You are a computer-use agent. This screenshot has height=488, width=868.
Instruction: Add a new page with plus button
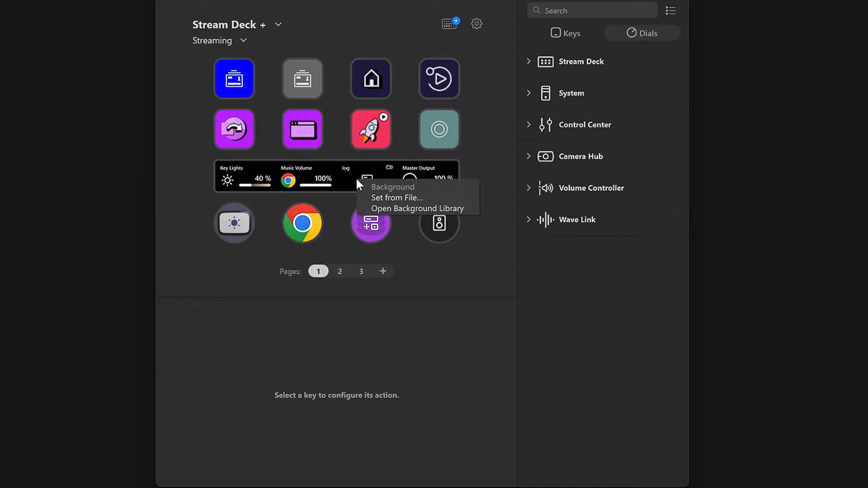click(x=383, y=271)
